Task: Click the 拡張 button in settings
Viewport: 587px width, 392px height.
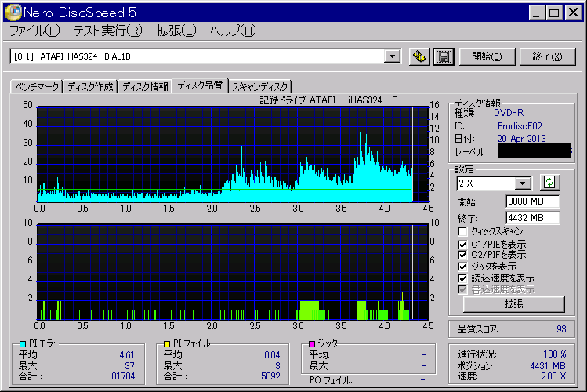Action: 513,304
